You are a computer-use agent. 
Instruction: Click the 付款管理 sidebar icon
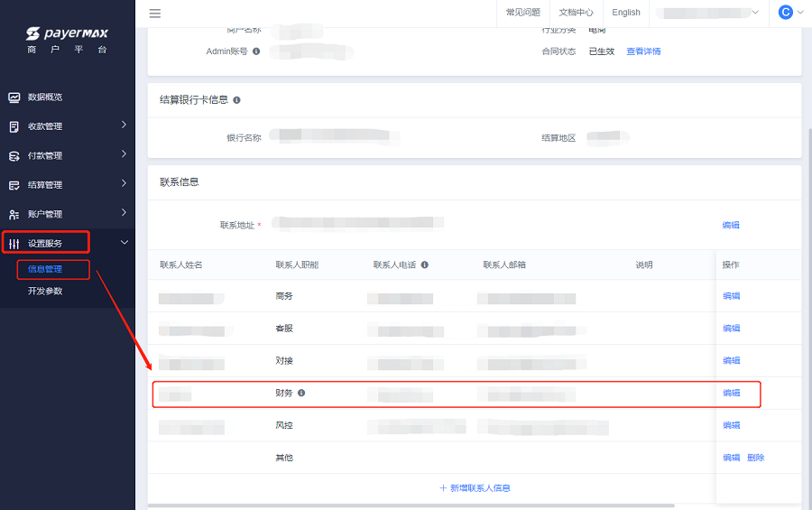pyautogui.click(x=14, y=156)
